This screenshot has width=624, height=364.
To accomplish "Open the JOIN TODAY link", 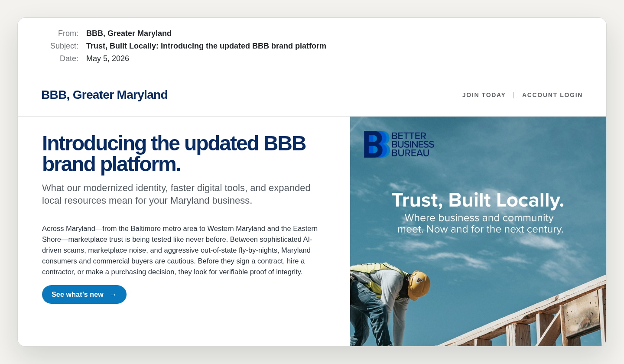I will pyautogui.click(x=484, y=95).
